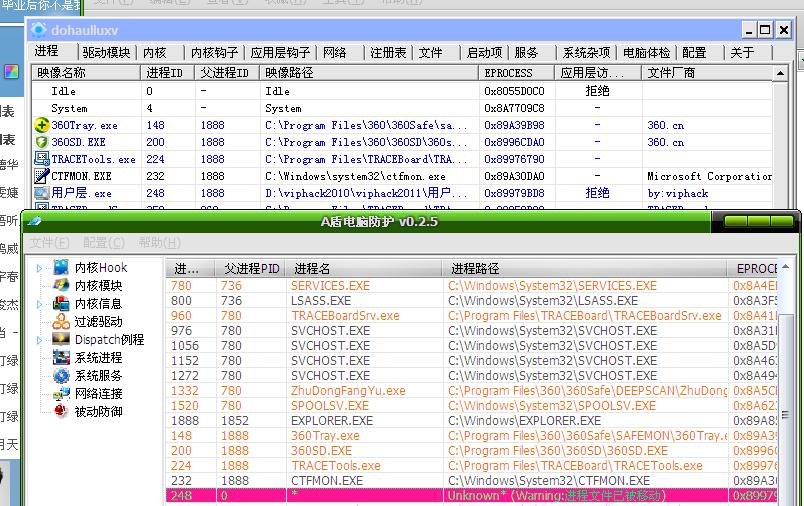Select the ZhuDongFangYu.exe process row
This screenshot has width=804, height=506.
(x=472, y=391)
